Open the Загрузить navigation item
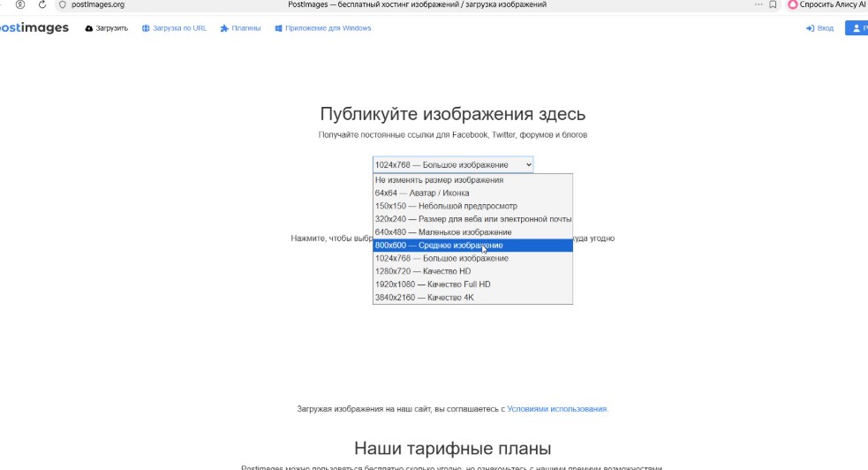868x470 pixels. [x=106, y=28]
